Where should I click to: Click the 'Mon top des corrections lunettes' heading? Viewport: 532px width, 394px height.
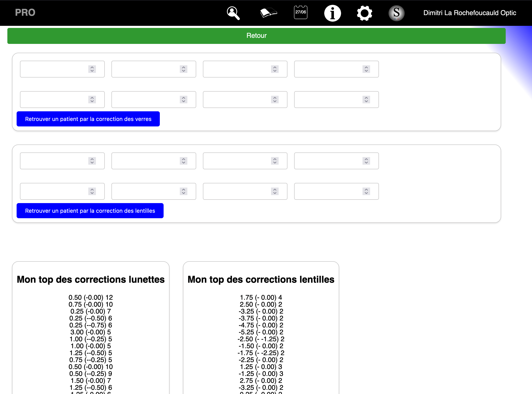tap(91, 280)
